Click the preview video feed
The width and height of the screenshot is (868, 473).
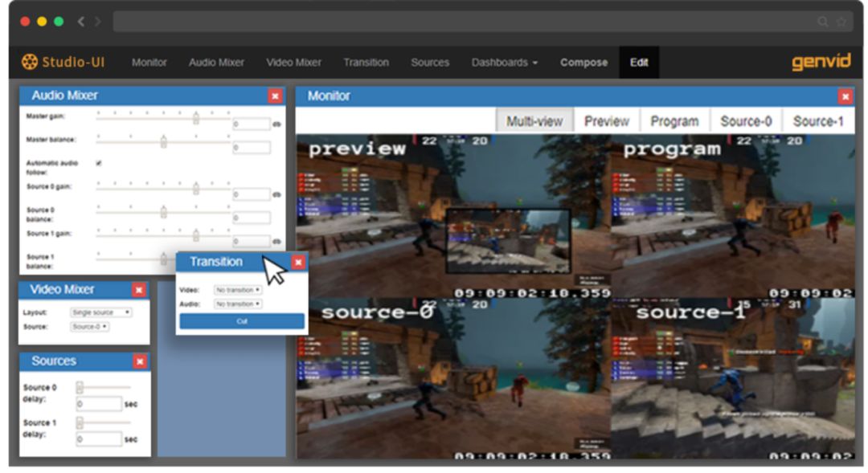(x=453, y=216)
